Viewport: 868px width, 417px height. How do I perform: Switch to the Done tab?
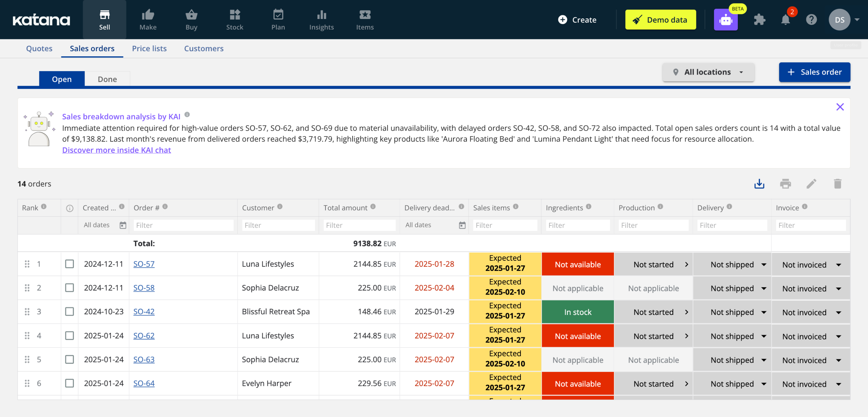coord(107,79)
